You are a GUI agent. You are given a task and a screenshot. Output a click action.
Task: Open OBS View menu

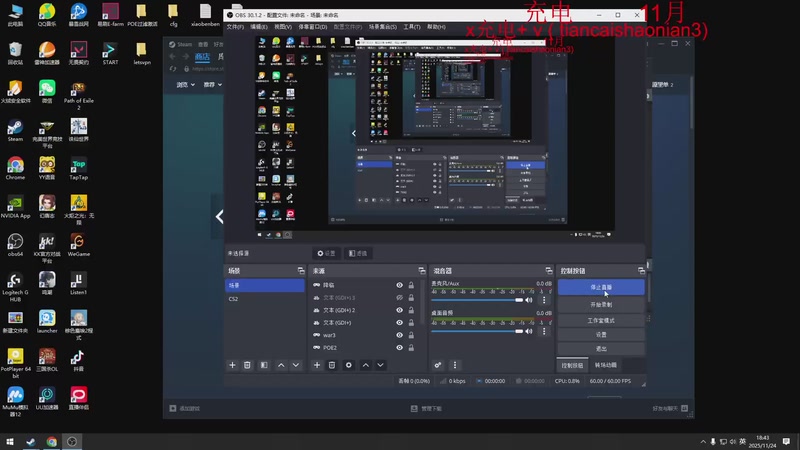283,27
